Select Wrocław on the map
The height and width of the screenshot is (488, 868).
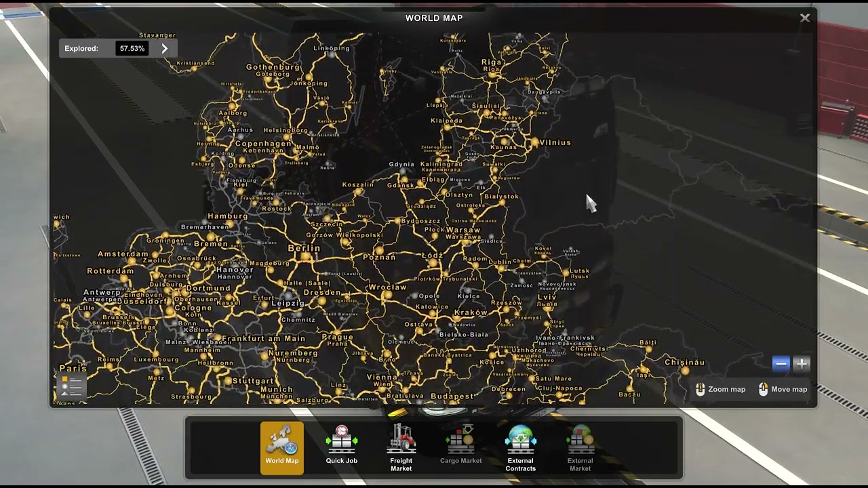(x=387, y=287)
